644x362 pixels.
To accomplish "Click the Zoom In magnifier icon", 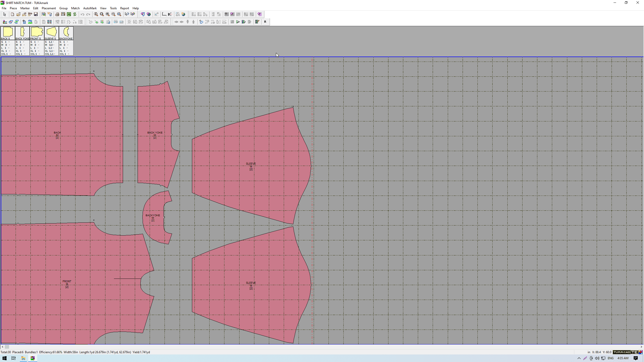I will point(108,14).
